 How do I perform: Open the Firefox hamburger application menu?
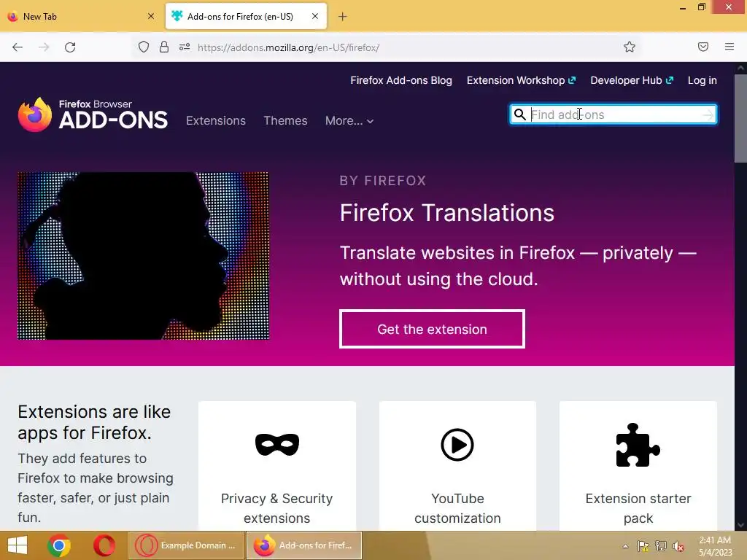coord(729,47)
